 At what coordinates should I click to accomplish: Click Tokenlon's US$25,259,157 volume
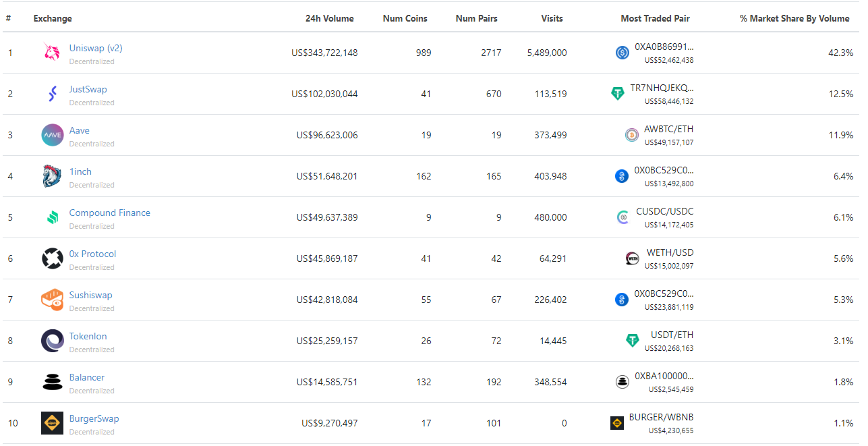click(327, 341)
